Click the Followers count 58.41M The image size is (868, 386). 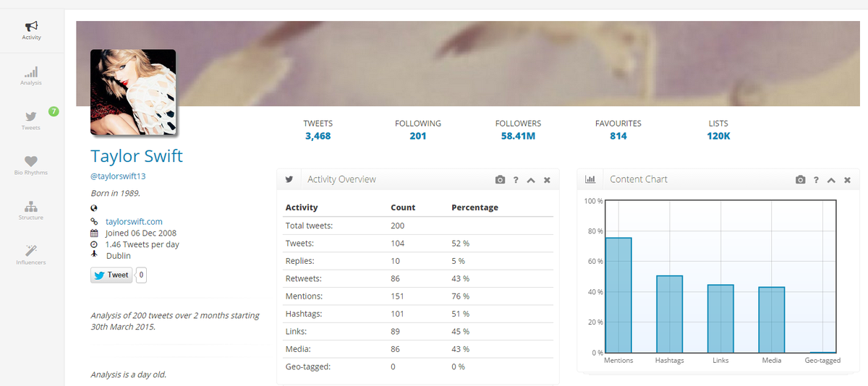[x=518, y=136]
